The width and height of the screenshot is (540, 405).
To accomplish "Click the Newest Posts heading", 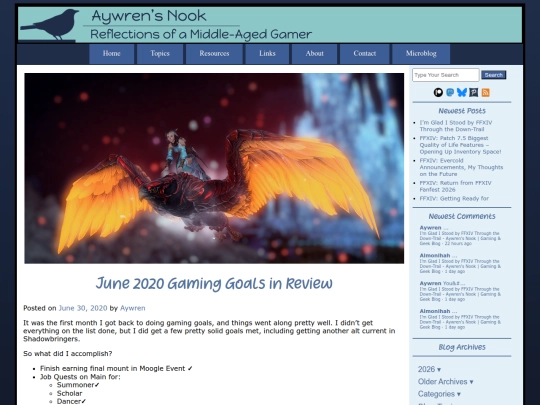I will pos(462,111).
